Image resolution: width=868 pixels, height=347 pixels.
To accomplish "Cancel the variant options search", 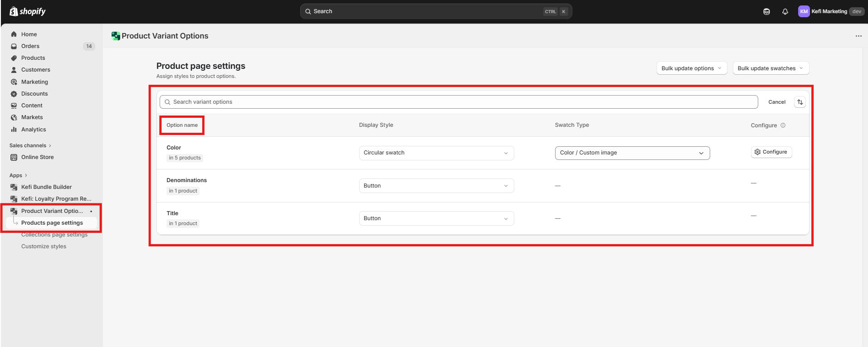I will 776,102.
